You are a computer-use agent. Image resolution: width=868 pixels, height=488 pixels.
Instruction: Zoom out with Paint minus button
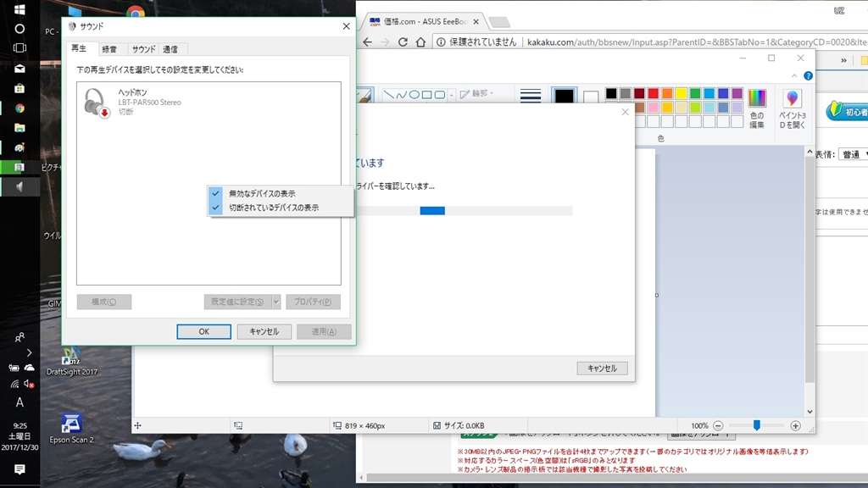718,425
